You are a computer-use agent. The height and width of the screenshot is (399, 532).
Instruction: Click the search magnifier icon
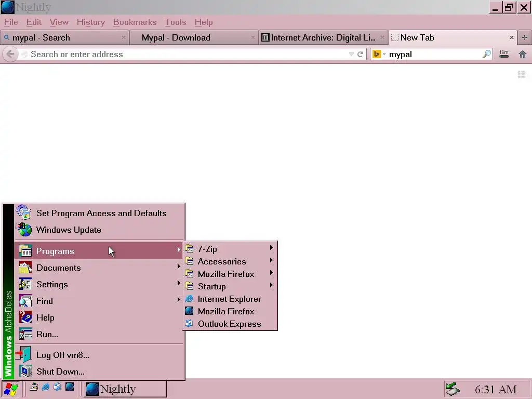pos(487,54)
